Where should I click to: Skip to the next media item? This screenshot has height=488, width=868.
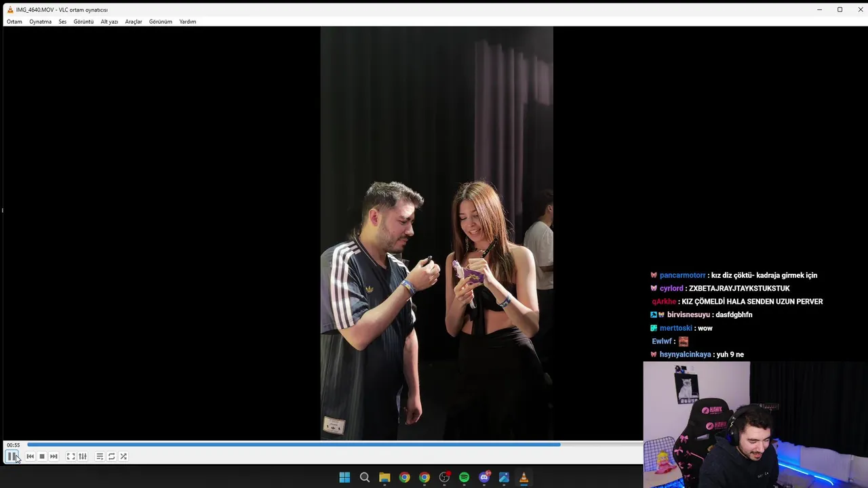(x=54, y=456)
